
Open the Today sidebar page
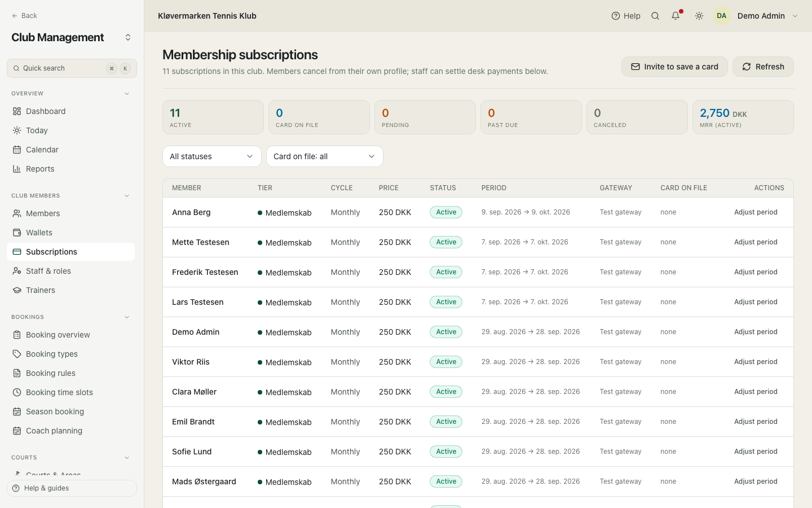click(x=70, y=130)
